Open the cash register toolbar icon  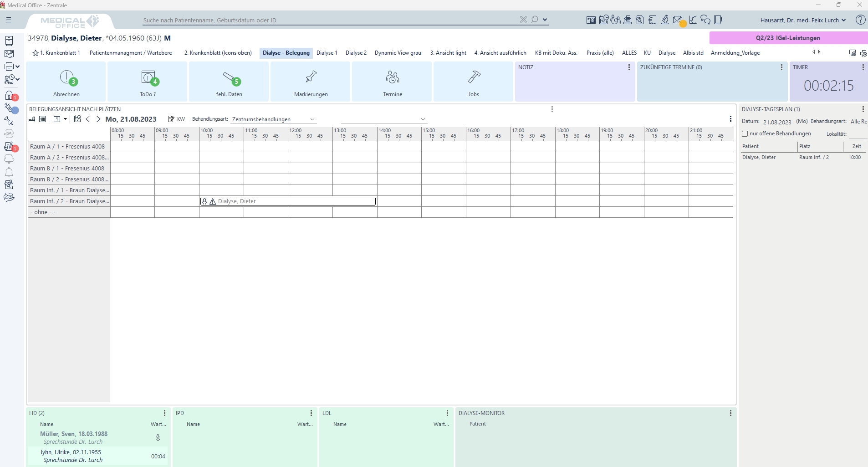pos(628,20)
